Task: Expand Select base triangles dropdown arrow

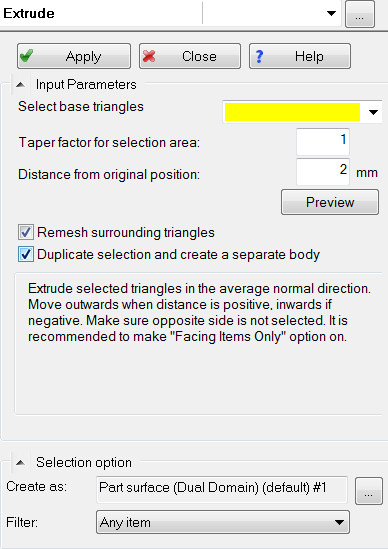Action: 373,112
